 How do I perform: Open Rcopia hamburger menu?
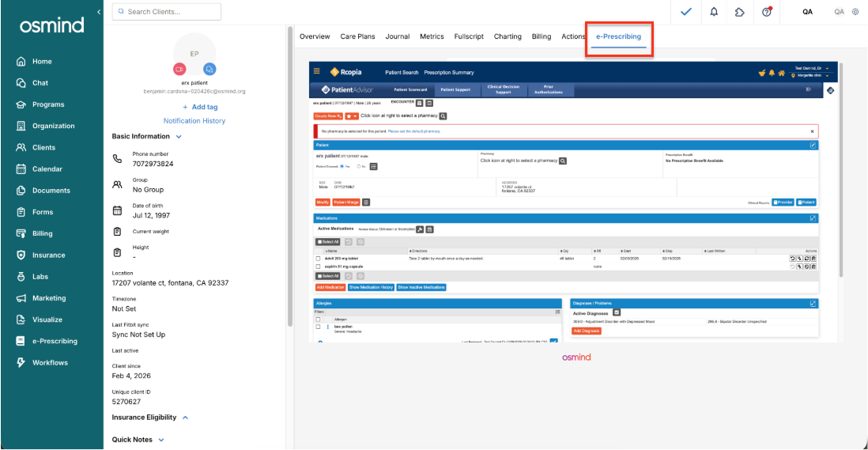click(x=317, y=71)
